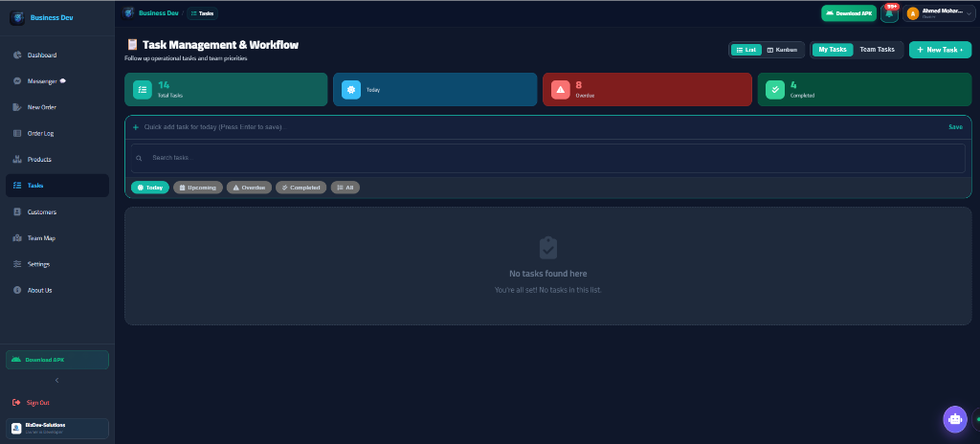Click the 'No tasks found here' text
This screenshot has width=980, height=444.
548,274
